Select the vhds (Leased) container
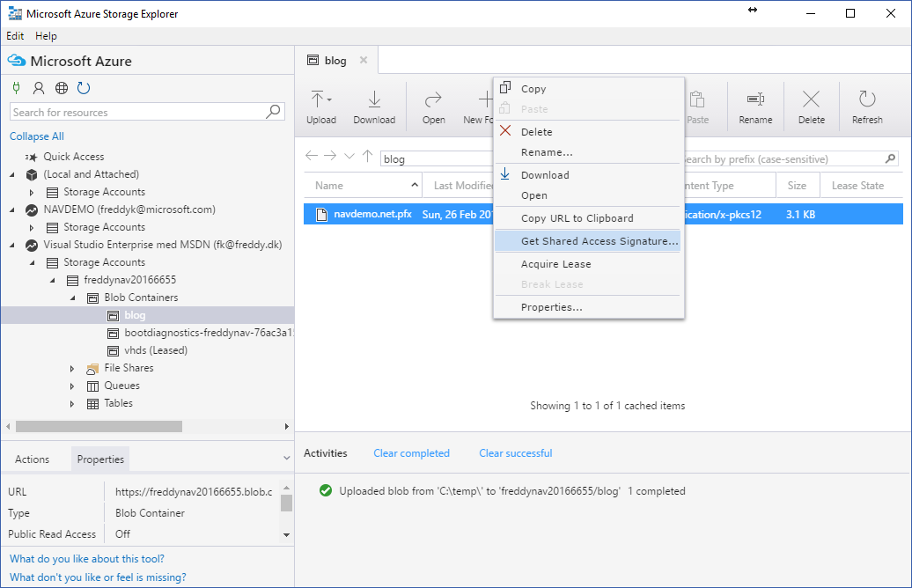Image resolution: width=912 pixels, height=588 pixels. point(156,350)
